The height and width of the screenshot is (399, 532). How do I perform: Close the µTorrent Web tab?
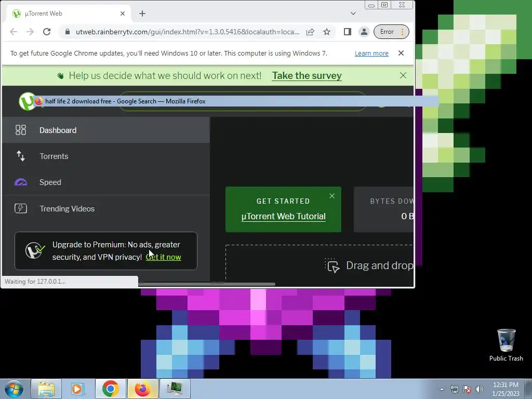point(123,14)
